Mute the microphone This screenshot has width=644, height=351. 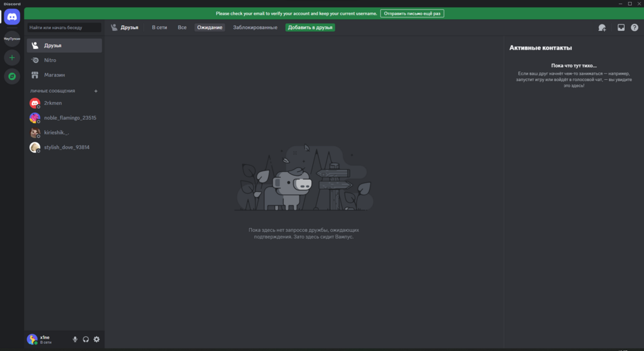[75, 339]
